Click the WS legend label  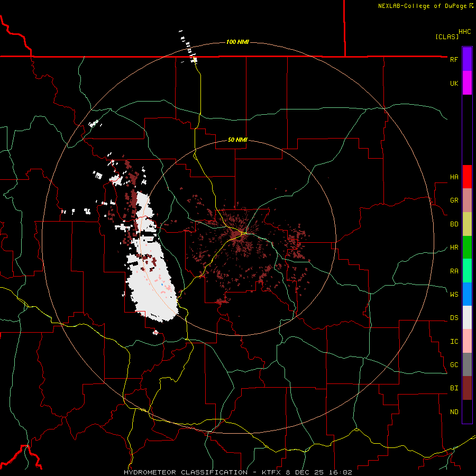[x=454, y=294]
